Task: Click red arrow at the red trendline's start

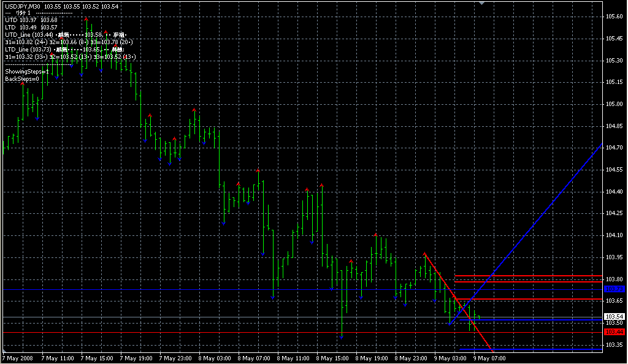Action: (424, 253)
